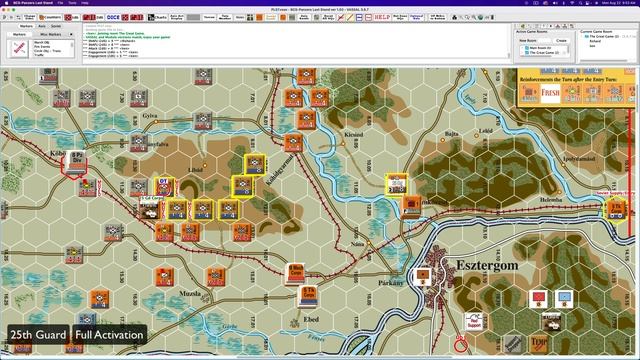This screenshot has height=360, width=640.
Task: Select March Obj in marker list
Action: coord(42,42)
